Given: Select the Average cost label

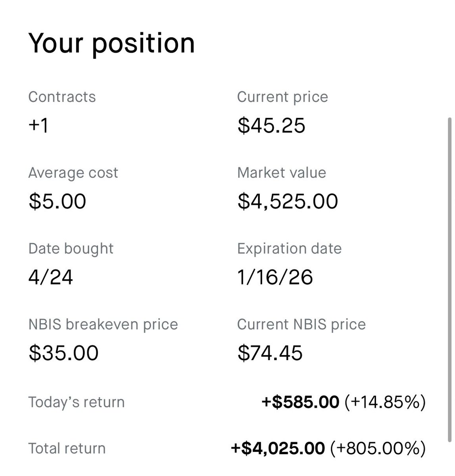Looking at the screenshot, I should click(73, 173).
